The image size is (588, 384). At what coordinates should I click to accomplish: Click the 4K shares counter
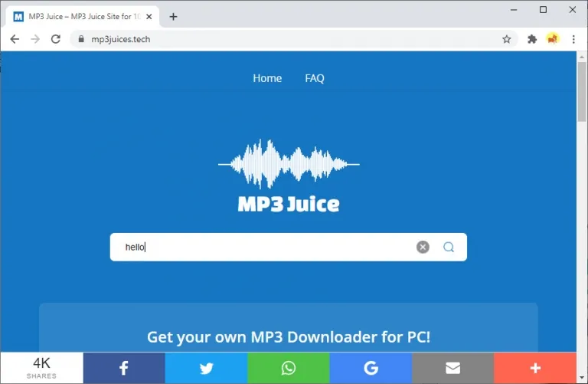(x=41, y=368)
